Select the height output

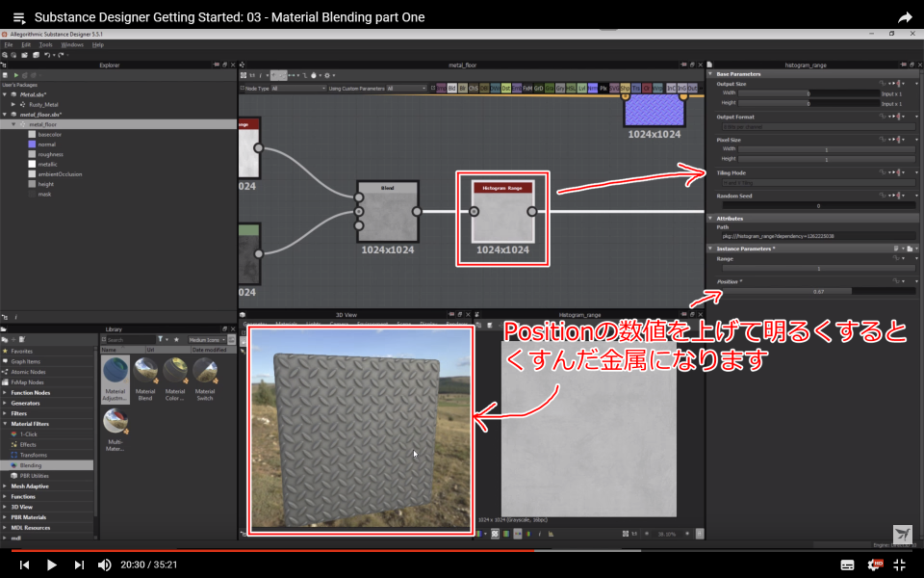45,185
